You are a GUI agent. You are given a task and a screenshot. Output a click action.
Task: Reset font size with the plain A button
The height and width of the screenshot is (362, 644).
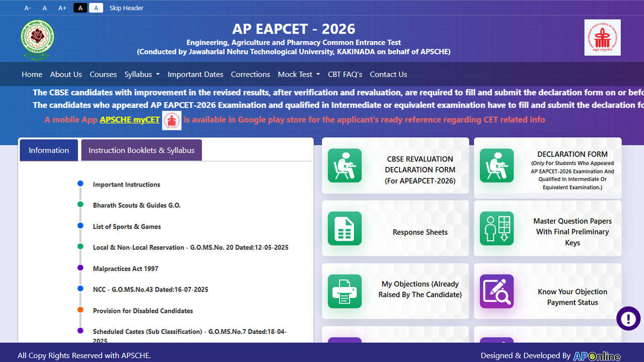coord(45,8)
